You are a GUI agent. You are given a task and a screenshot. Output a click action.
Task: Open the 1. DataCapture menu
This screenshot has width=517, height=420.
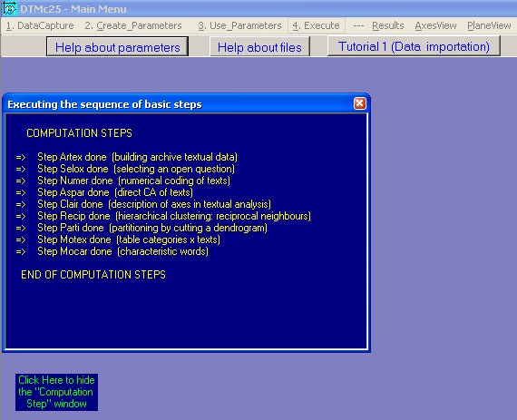40,25
